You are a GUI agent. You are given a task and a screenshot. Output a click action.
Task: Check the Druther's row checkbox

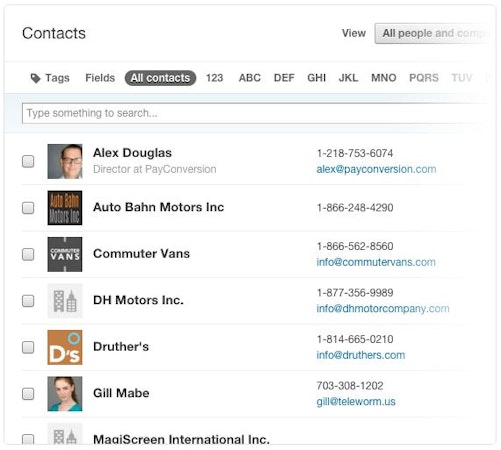(x=28, y=347)
